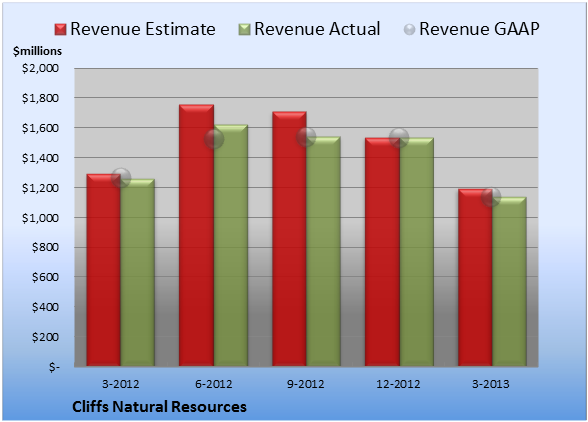Select the red estimate bar for 12-2012
Viewport: 588px width, 422px height.
(382, 252)
